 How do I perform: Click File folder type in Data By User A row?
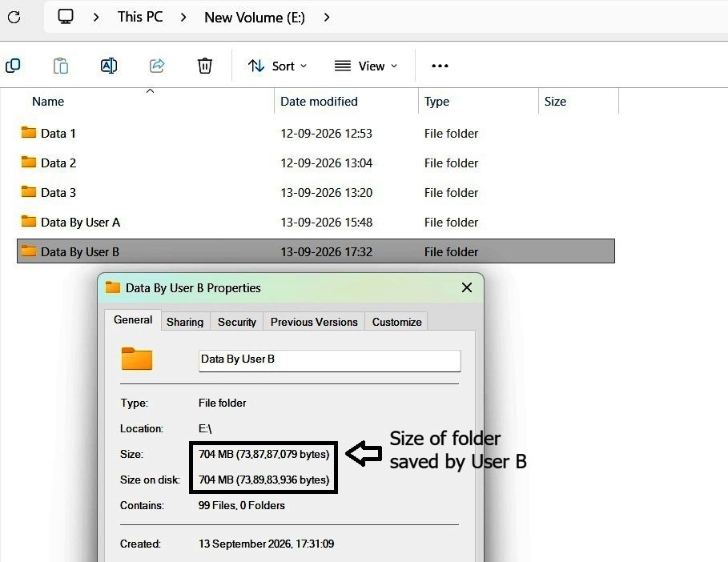[x=451, y=223]
